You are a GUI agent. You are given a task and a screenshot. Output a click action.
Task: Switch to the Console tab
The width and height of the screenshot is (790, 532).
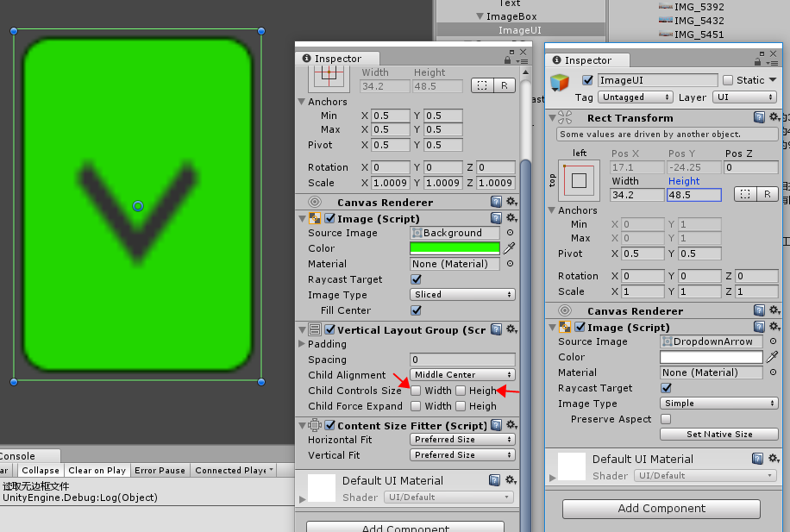(16, 455)
